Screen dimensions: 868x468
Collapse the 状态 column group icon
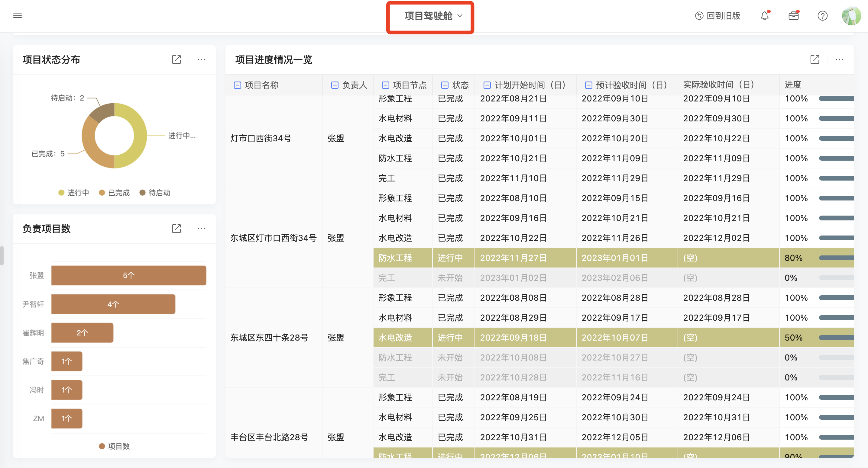tap(445, 85)
